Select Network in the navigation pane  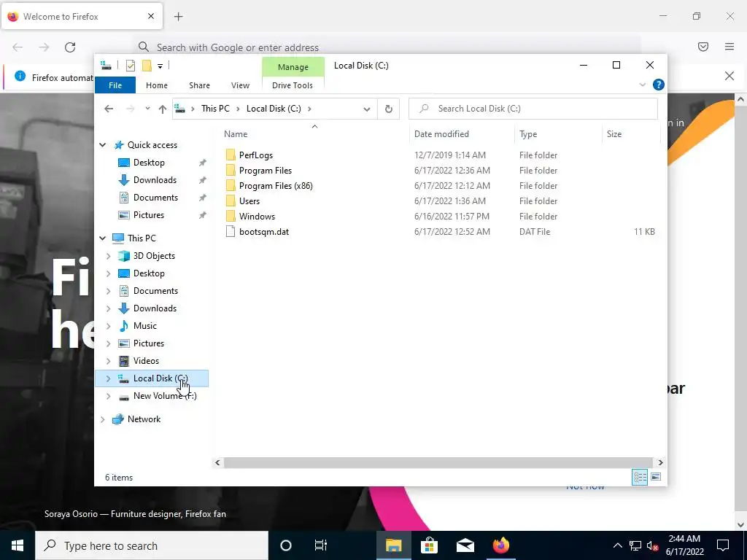tap(144, 419)
